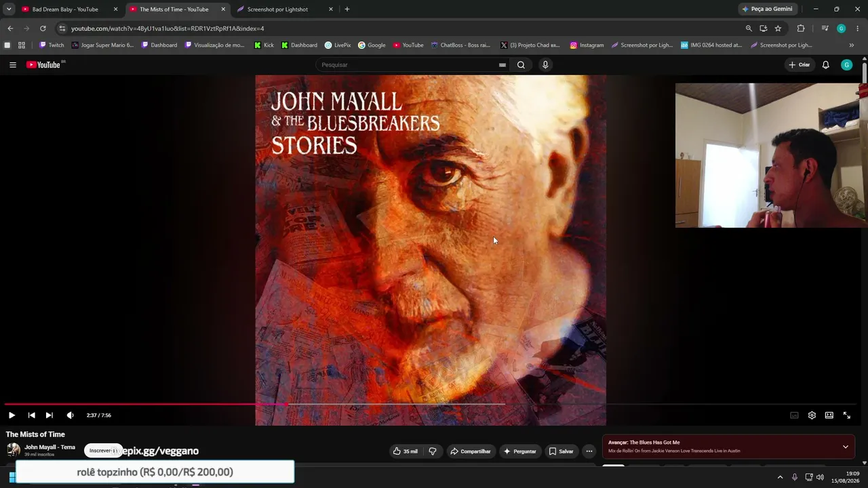
Task: Open the Twitch bookmark
Action: [52, 45]
